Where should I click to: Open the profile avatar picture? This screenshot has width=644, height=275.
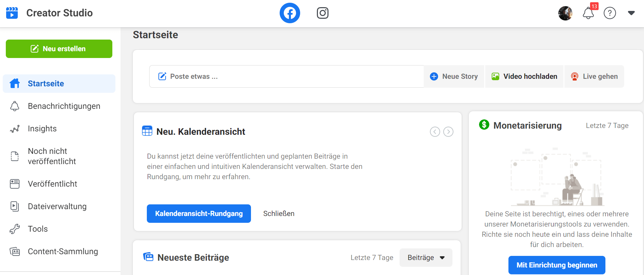pos(565,13)
